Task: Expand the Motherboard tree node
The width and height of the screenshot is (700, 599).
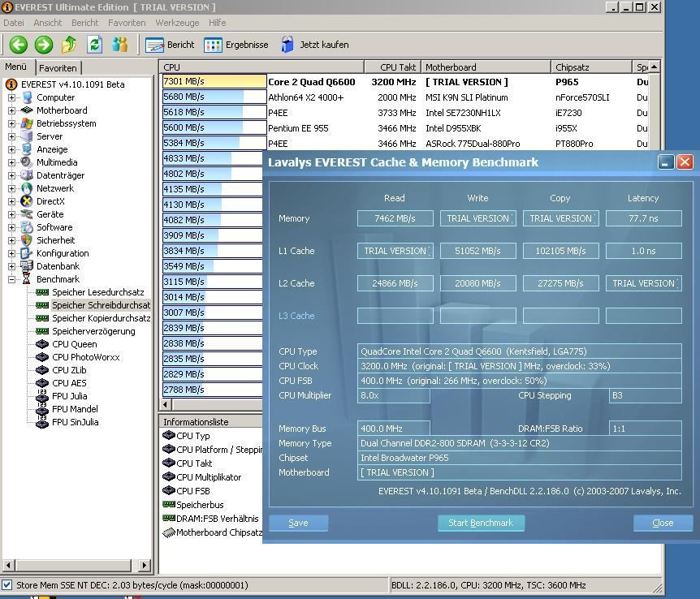Action: point(12,110)
